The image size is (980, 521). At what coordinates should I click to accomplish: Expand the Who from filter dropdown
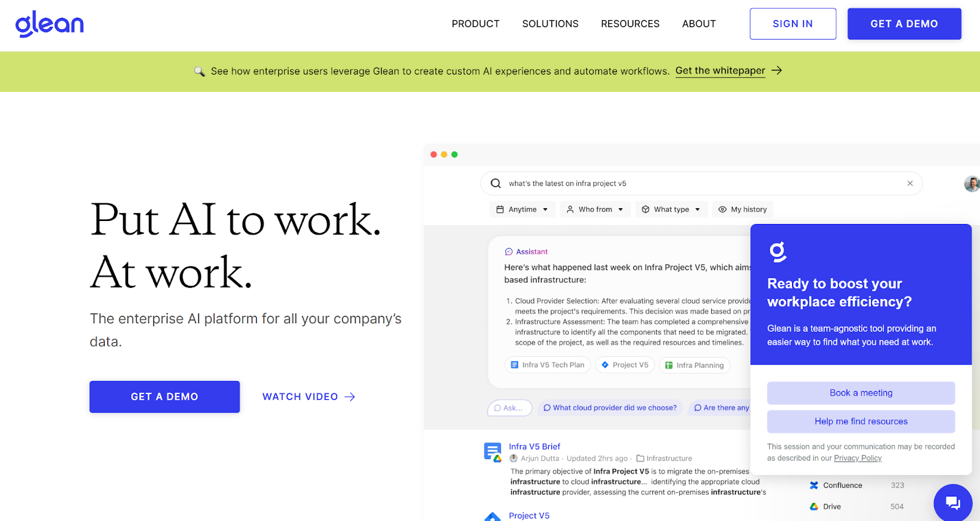[595, 209]
